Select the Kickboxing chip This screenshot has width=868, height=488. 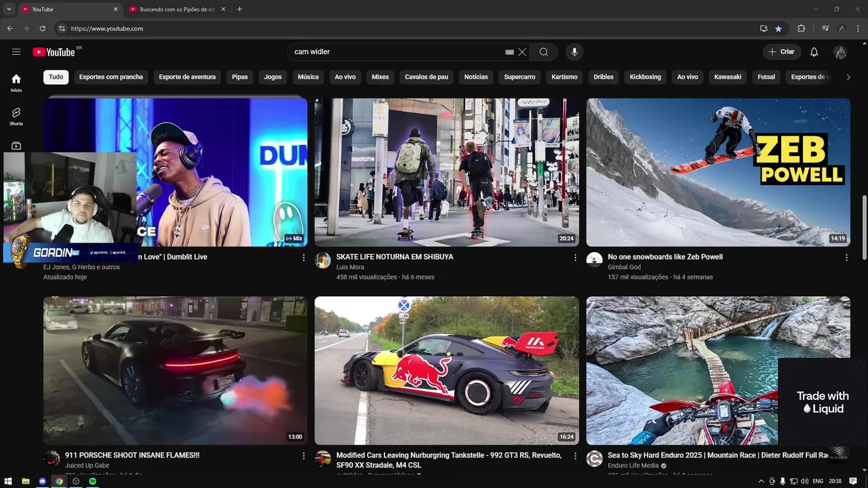(645, 77)
